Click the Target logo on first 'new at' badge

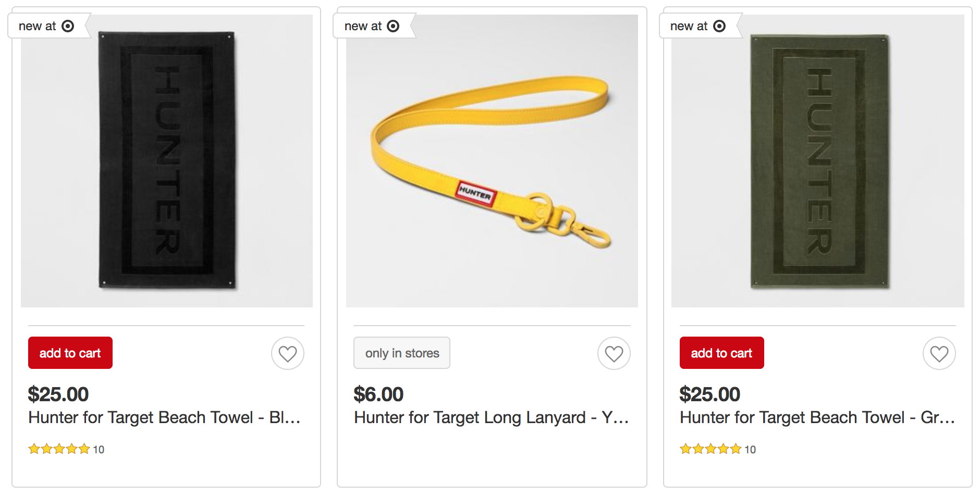[x=68, y=26]
